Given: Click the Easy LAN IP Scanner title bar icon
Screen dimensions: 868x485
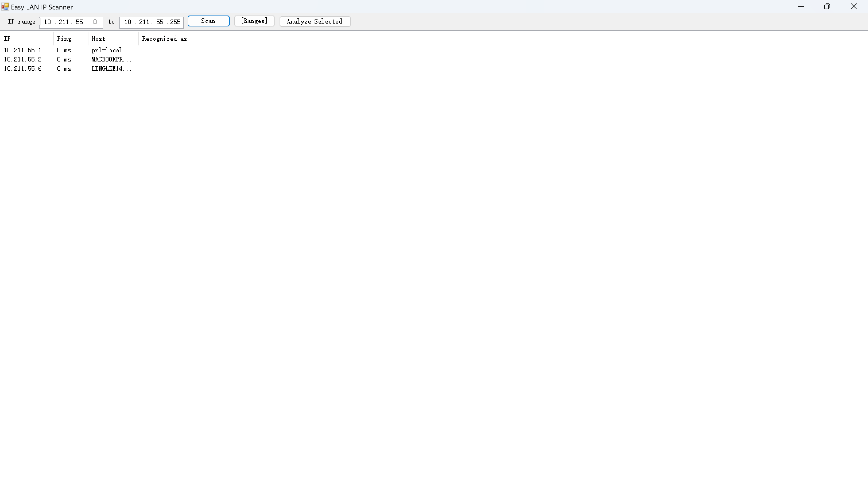Looking at the screenshot, I should (x=5, y=6).
